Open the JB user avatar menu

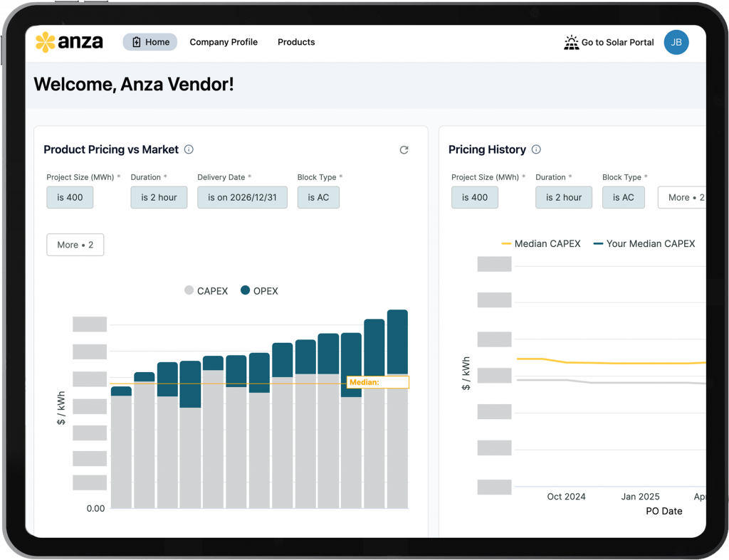[676, 43]
